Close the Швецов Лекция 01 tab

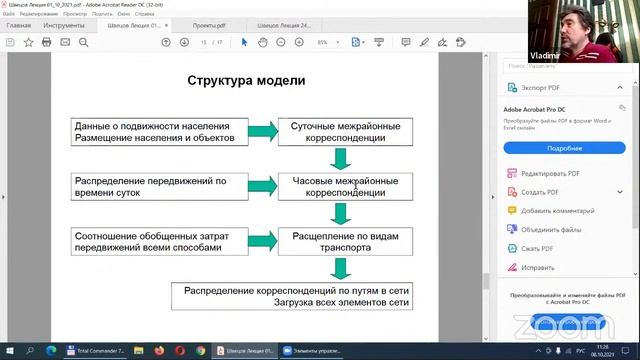pos(166,25)
